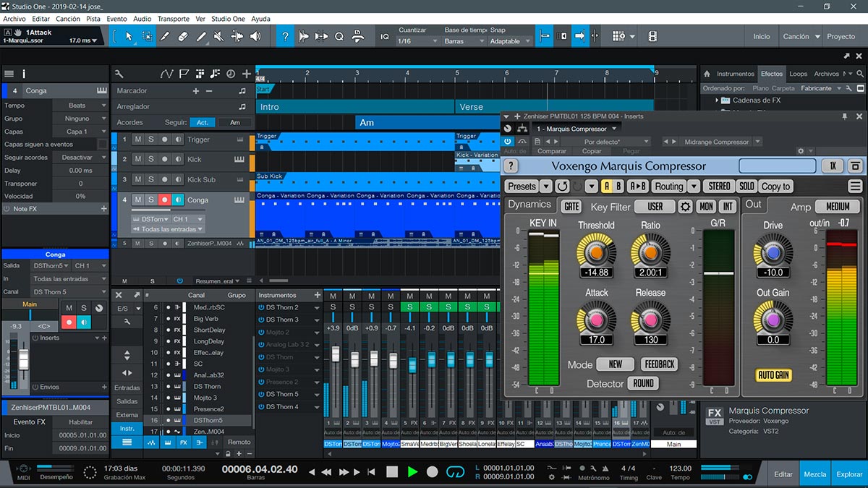Solo the Kick track
The height and width of the screenshot is (488, 868).
(150, 159)
